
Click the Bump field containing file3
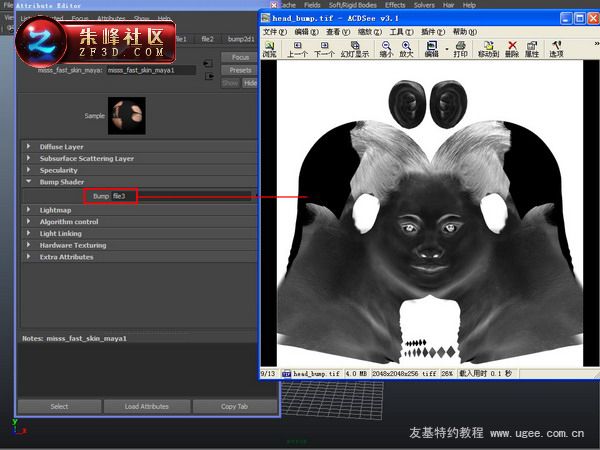[x=181, y=196]
